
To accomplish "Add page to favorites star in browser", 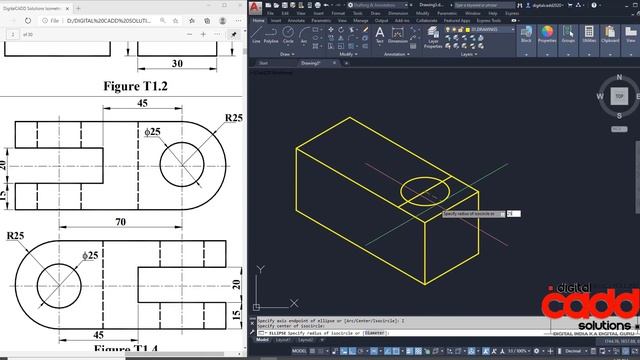I will pyautogui.click(x=175, y=20).
